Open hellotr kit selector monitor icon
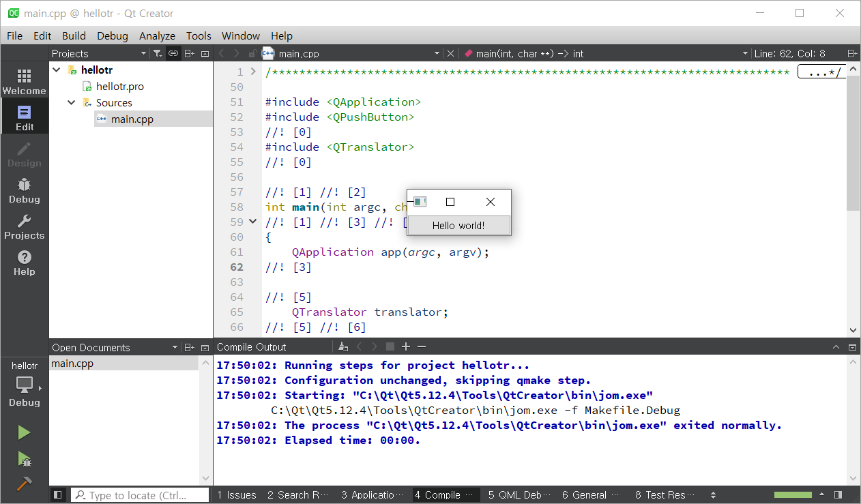This screenshot has width=861, height=504. click(x=24, y=385)
